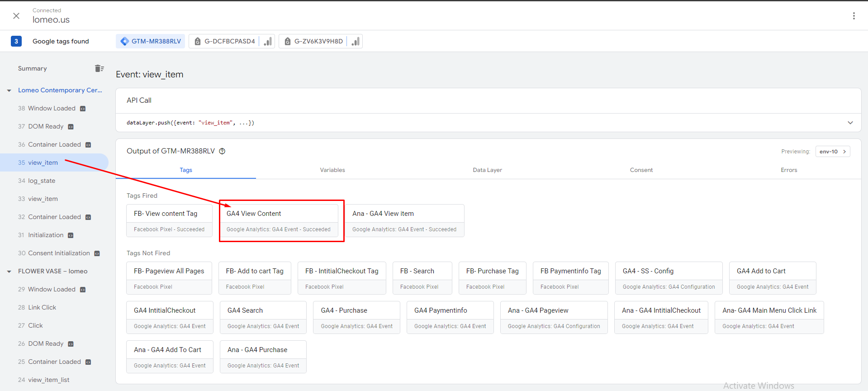868x391 pixels.
Task: Select the GTM-MR388RLV container chip
Action: click(x=151, y=41)
